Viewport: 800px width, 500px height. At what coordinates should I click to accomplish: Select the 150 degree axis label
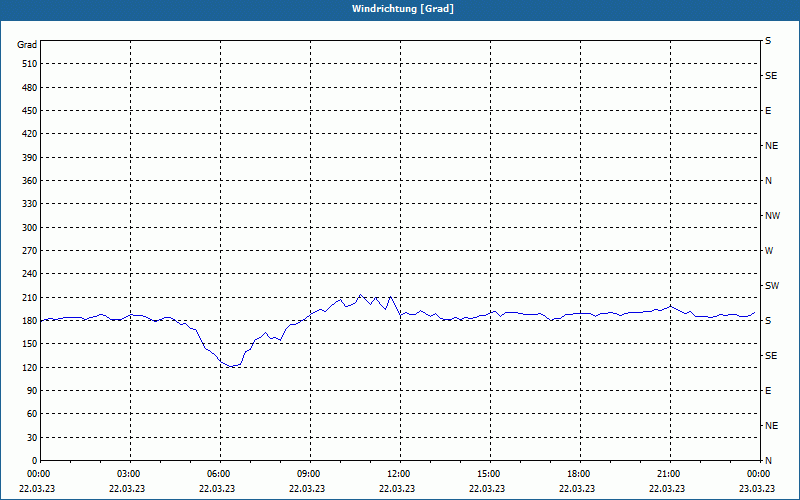(29, 344)
